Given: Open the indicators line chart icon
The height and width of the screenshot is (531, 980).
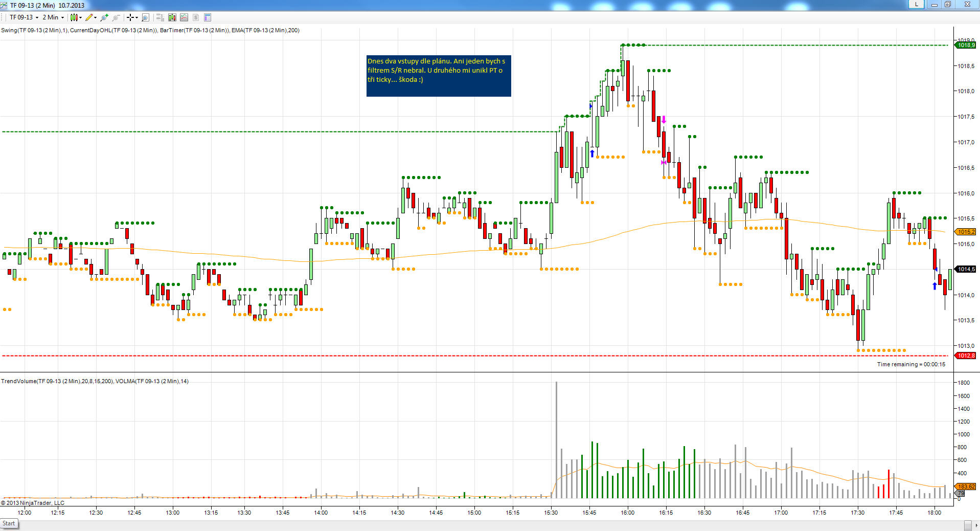Looking at the screenshot, I should pos(184,17).
